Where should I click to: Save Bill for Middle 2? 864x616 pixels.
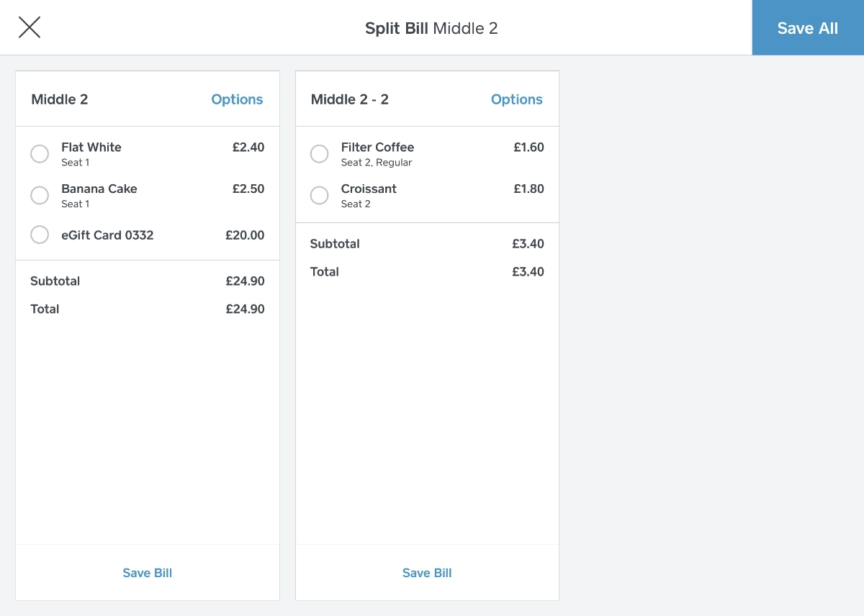click(x=148, y=573)
